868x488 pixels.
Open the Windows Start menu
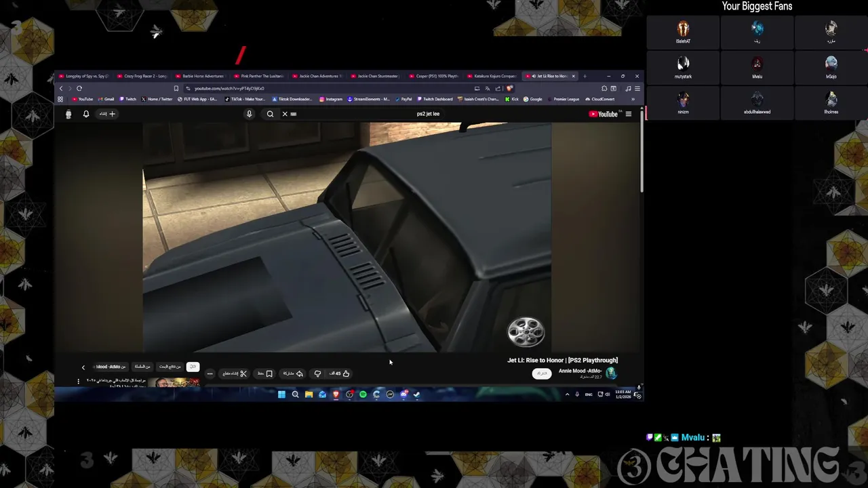click(281, 394)
